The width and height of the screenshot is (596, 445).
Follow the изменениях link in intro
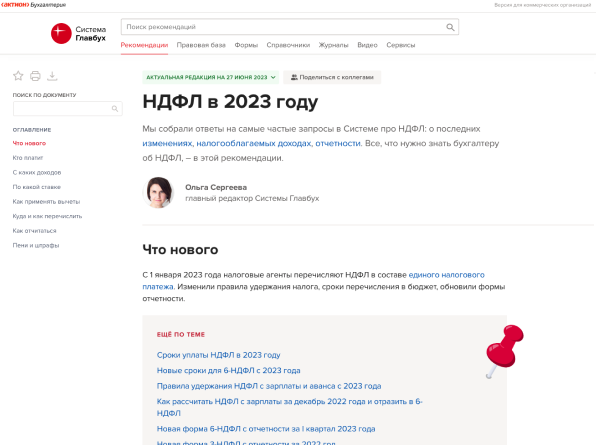point(168,143)
